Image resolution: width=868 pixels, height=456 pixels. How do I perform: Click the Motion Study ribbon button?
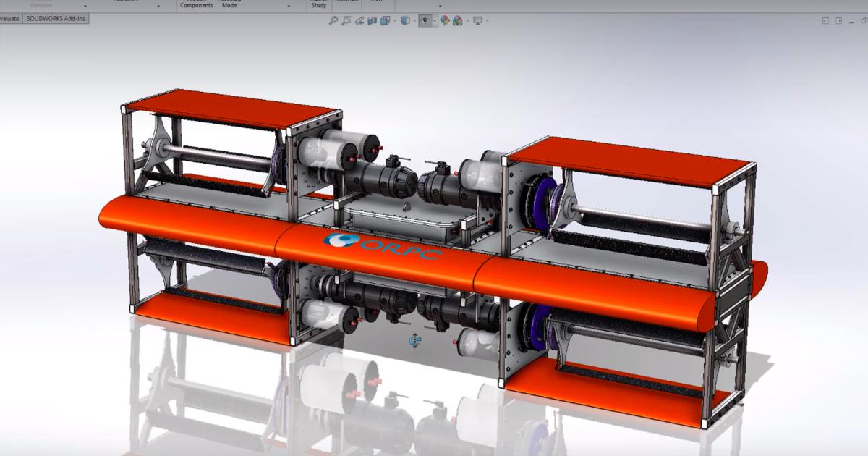pos(318,4)
